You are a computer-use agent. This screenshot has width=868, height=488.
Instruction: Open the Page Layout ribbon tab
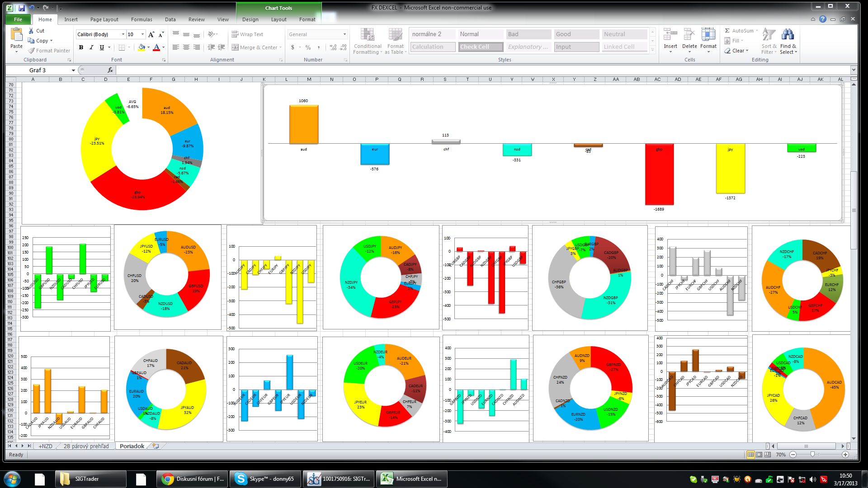click(104, 19)
